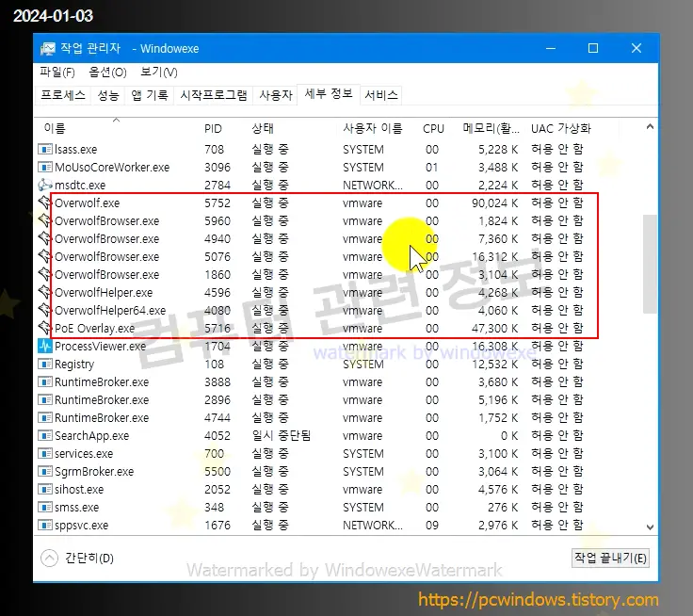The width and height of the screenshot is (693, 616).
Task: Click the Registry process icon
Action: [x=45, y=364]
